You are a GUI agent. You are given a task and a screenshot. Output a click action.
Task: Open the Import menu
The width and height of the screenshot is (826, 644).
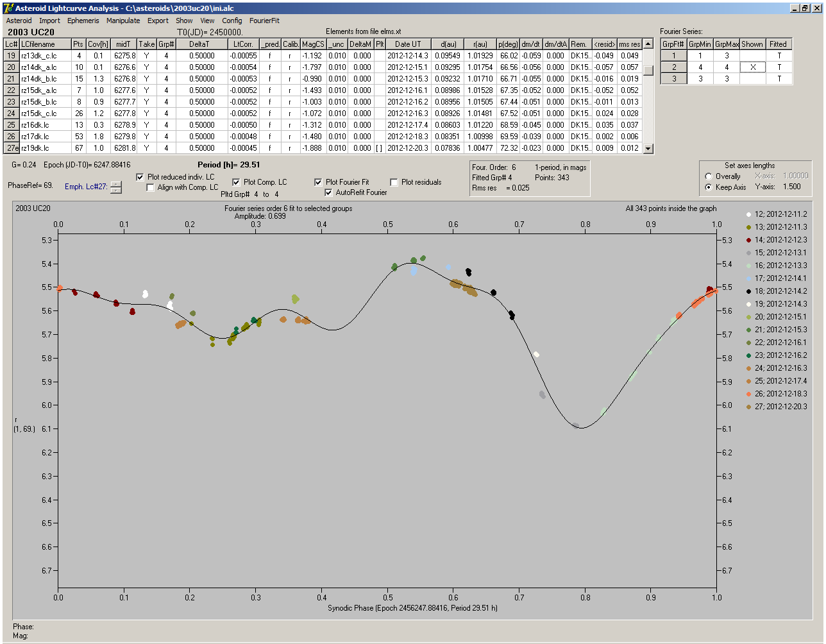pyautogui.click(x=49, y=21)
